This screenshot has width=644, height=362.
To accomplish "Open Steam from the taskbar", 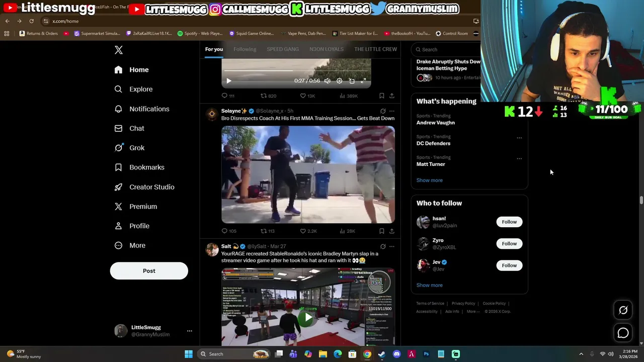I will (x=382, y=354).
